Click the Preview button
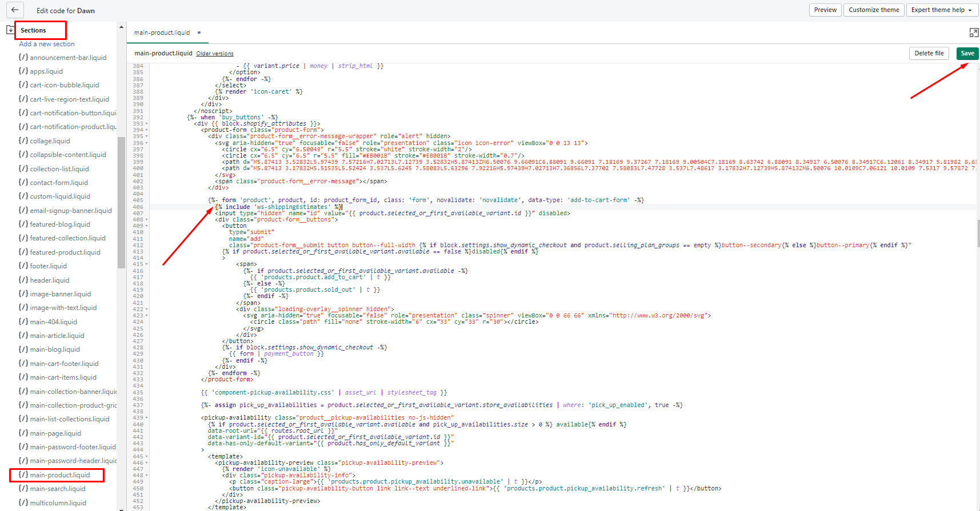The width and height of the screenshot is (980, 511). click(x=825, y=10)
